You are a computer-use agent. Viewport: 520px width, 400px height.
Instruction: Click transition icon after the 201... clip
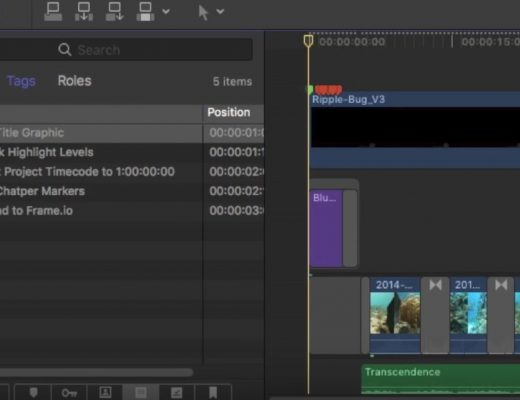coord(501,285)
